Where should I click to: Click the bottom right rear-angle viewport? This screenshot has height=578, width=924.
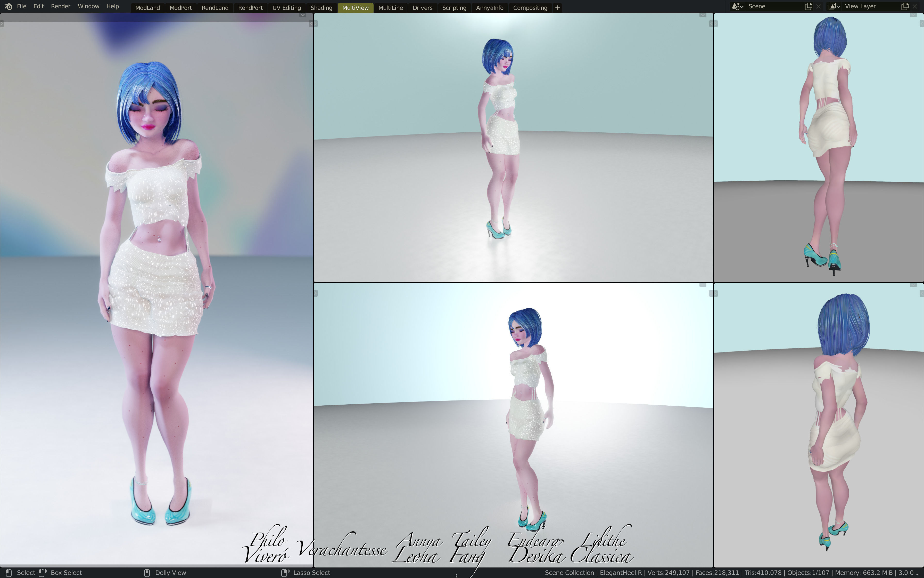point(819,425)
